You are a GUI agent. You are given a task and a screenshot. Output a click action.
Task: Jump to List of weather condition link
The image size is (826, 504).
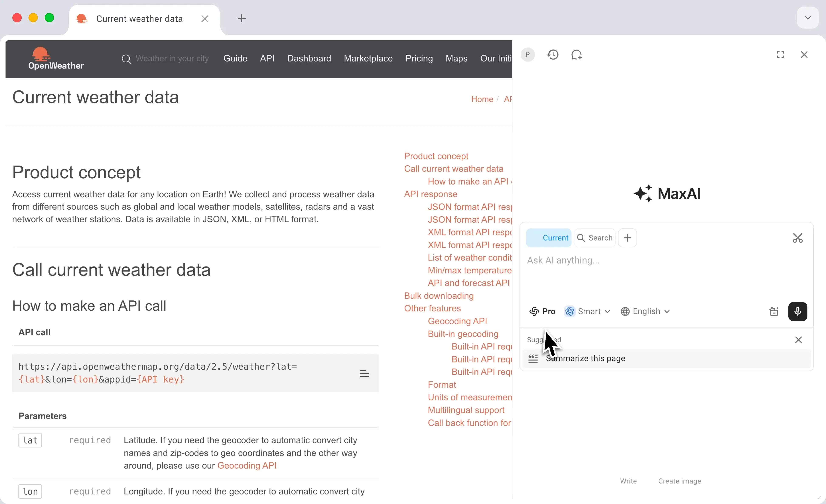470,258
